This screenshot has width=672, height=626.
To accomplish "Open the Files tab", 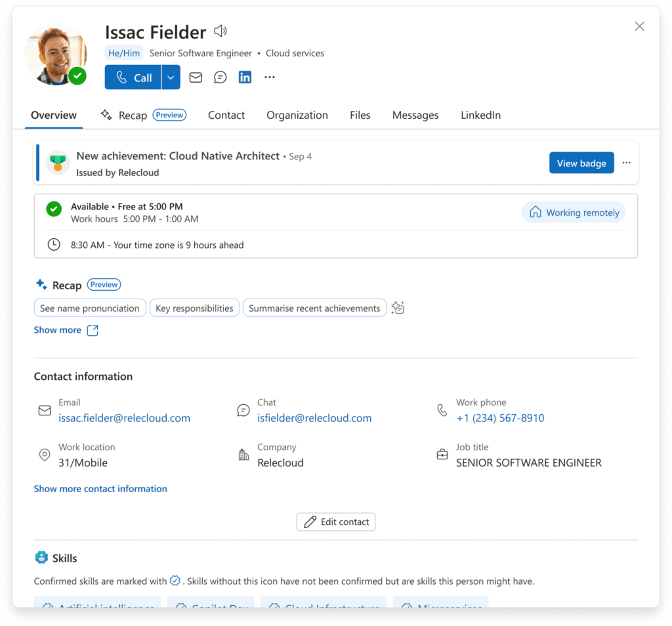I will (x=360, y=115).
